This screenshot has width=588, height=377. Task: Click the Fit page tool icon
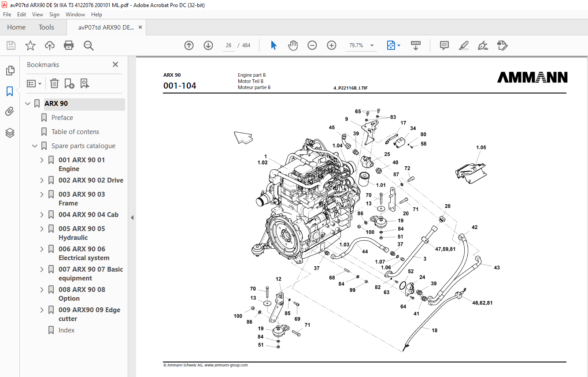(x=391, y=45)
